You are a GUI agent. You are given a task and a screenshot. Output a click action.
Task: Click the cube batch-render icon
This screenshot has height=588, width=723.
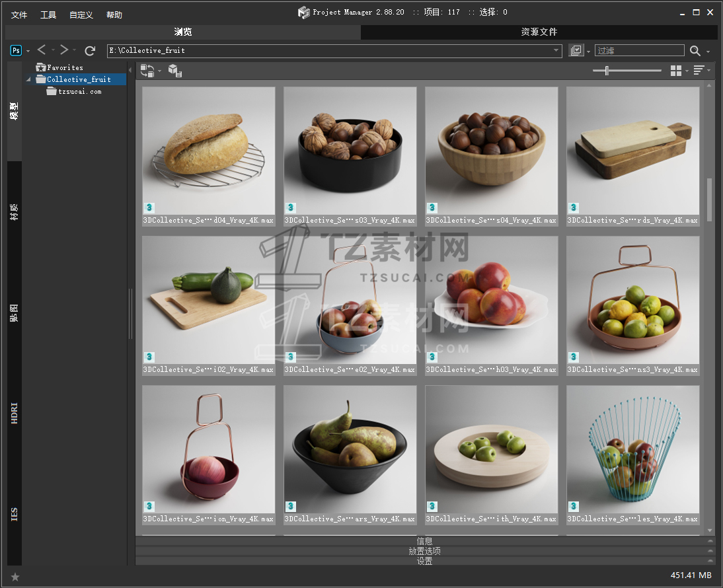[175, 71]
